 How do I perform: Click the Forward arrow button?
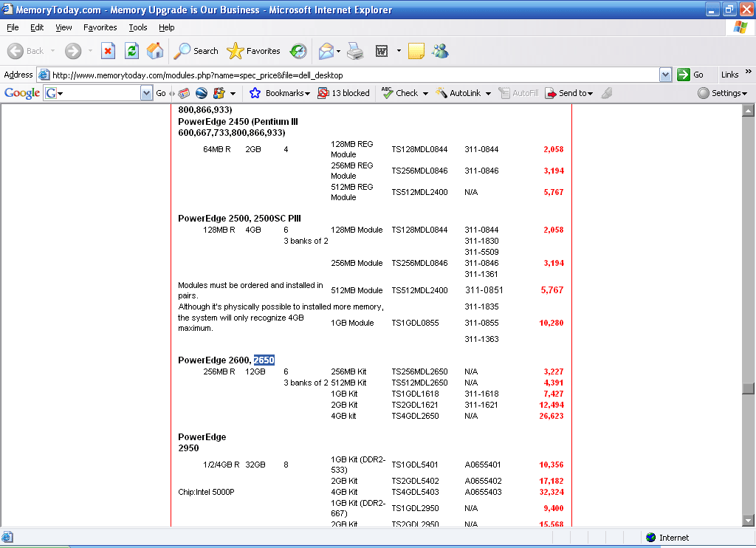click(x=73, y=51)
